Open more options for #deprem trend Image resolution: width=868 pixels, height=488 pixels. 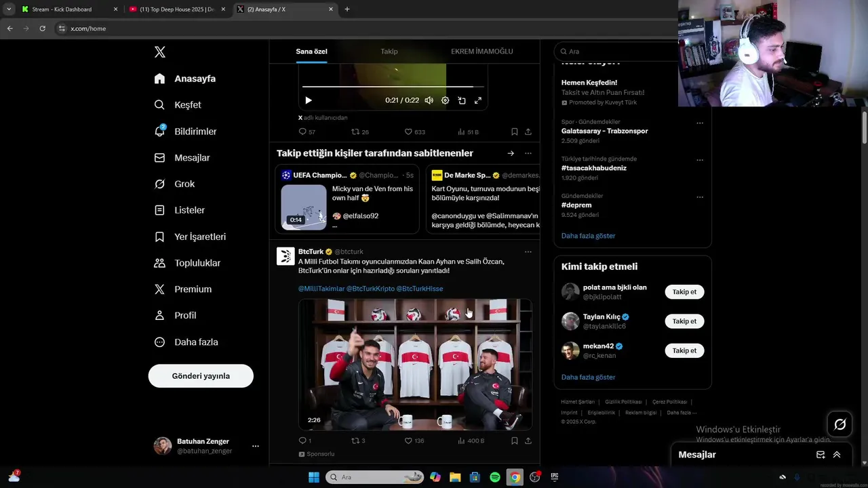(700, 197)
